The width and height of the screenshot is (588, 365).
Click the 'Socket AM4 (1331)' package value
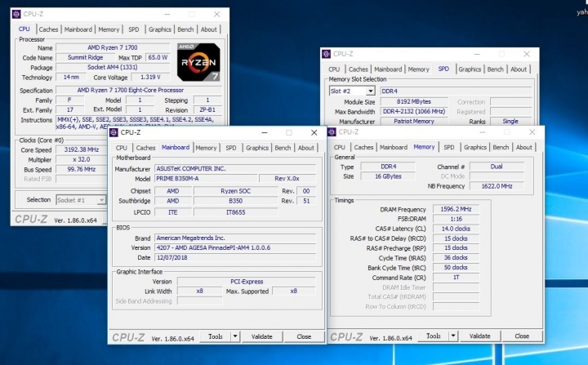pyautogui.click(x=113, y=67)
